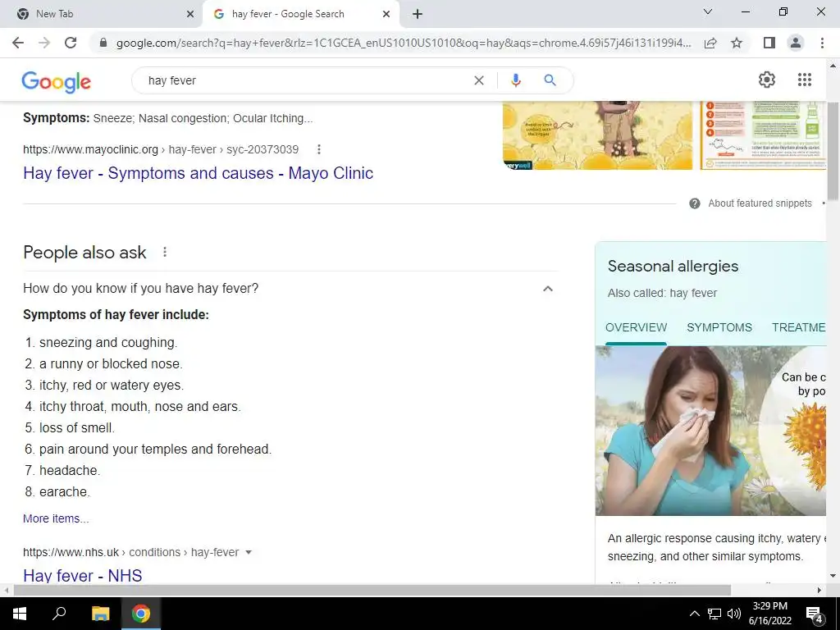Click the 'Seasonal allergies' panel heading
Viewport: 840px width, 630px height.
pos(673,267)
